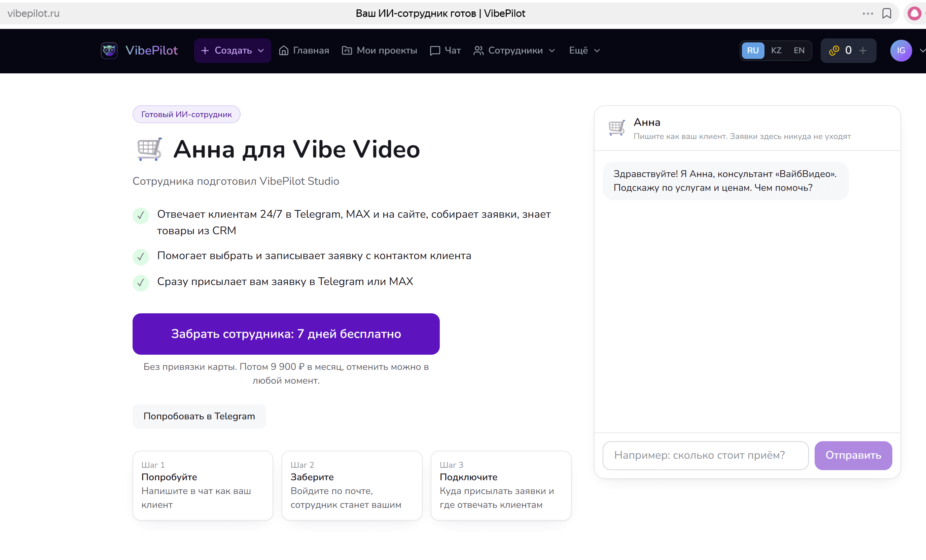
Task: Click Анна's greeting message bubble
Action: 725,181
